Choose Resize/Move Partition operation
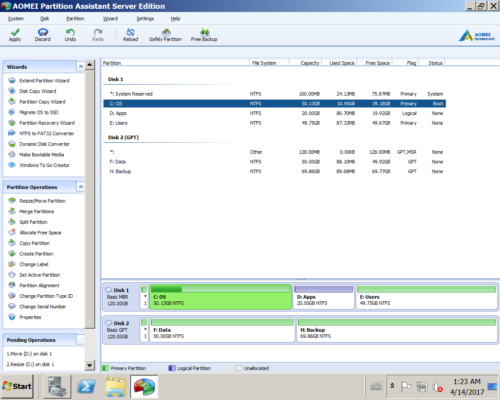The image size is (500, 400). [x=37, y=201]
